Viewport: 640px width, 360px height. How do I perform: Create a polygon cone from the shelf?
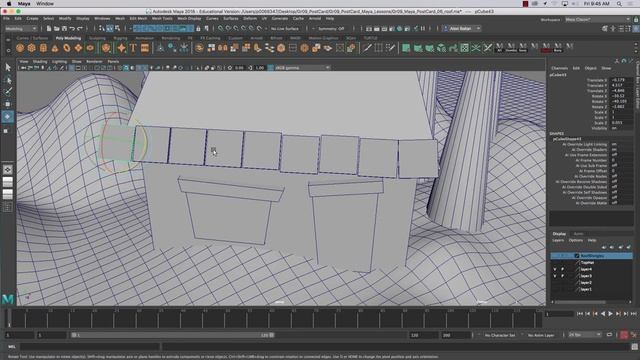coord(55,48)
